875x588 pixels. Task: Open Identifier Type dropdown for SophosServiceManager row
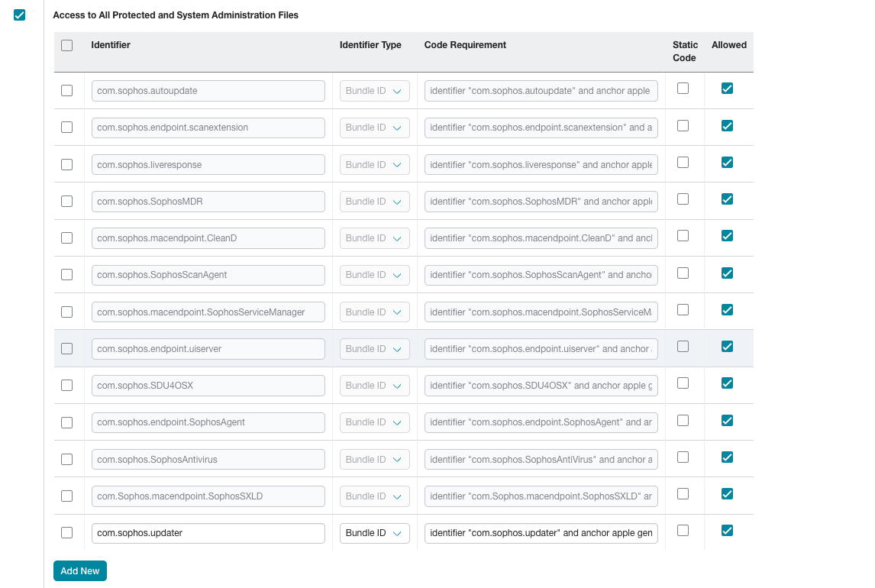[374, 312]
